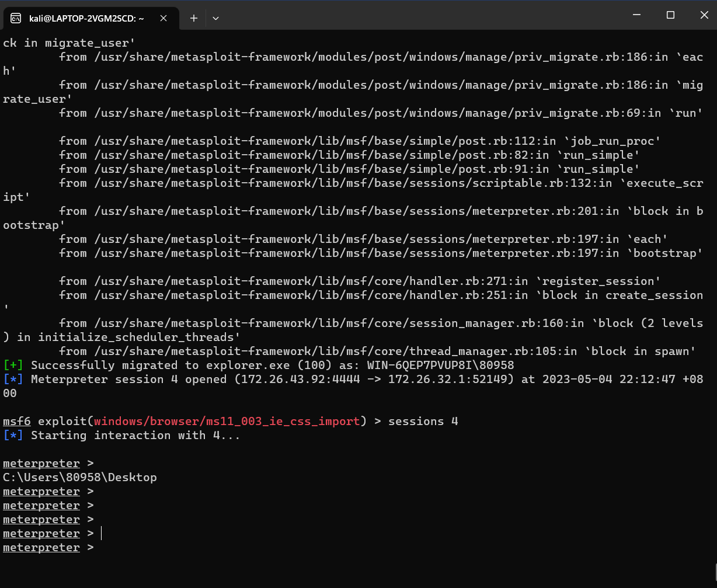Click "Starting interaction with 4..." line
The image size is (717, 588).
click(135, 435)
